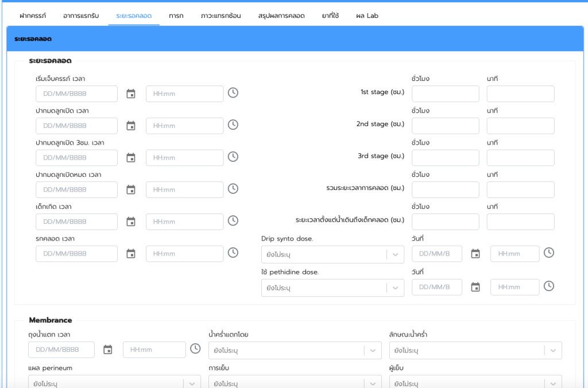This screenshot has height=388, width=588.
Task: Open calendar for ปากมดลูกเปิด 3ซม. เวลา
Action: [x=131, y=157]
